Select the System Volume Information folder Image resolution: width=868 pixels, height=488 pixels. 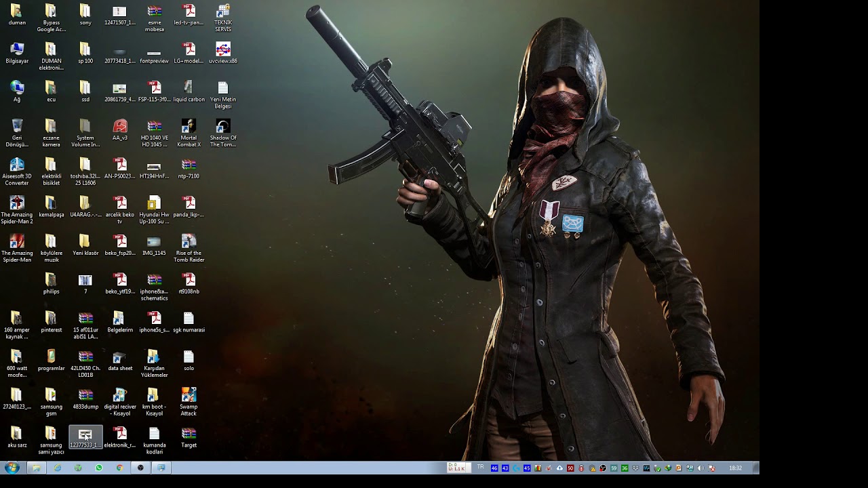(85, 133)
